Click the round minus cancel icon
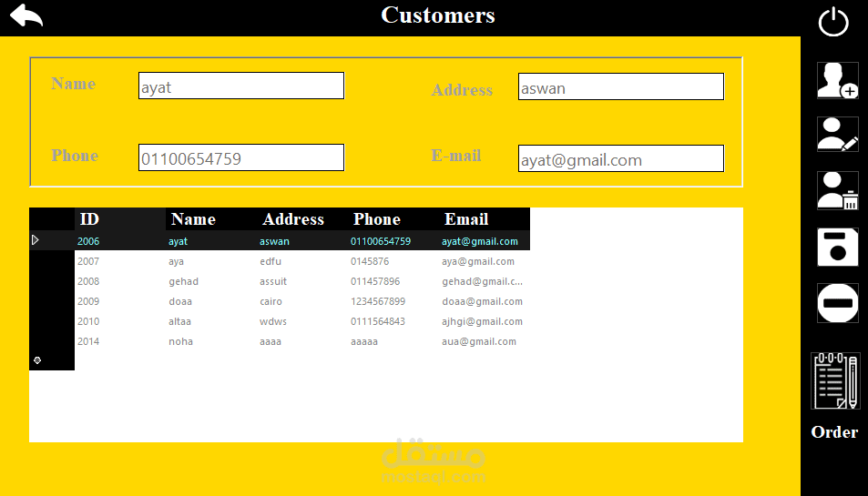This screenshot has width=868, height=496. [x=838, y=303]
